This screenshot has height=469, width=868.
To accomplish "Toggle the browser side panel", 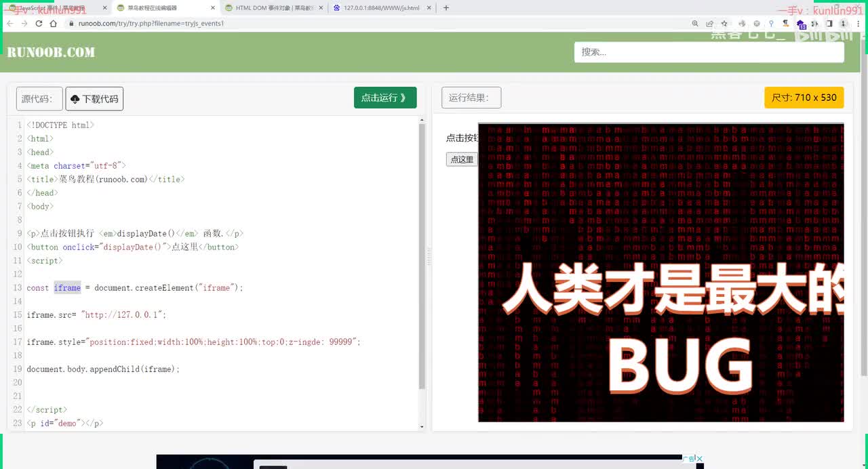I will pos(829,23).
